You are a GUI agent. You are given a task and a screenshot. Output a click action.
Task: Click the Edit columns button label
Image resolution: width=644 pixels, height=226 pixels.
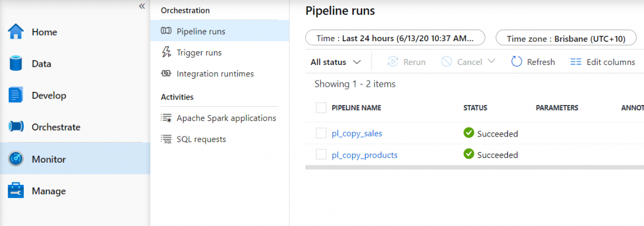coord(611,62)
